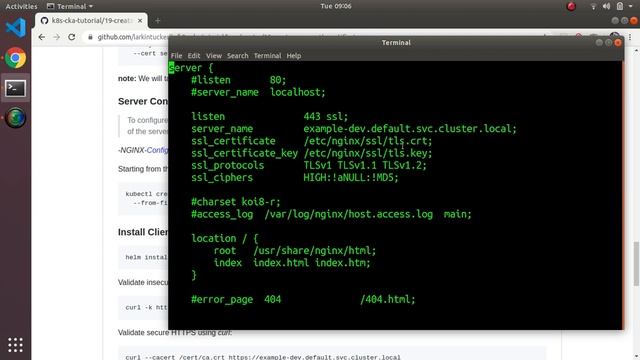The image size is (640, 360).
Task: Expand the Terminal app menu in top bar
Action: pyautogui.click(x=70, y=6)
